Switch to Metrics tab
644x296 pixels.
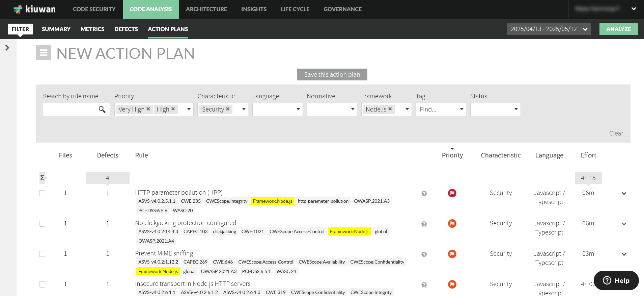pos(92,29)
